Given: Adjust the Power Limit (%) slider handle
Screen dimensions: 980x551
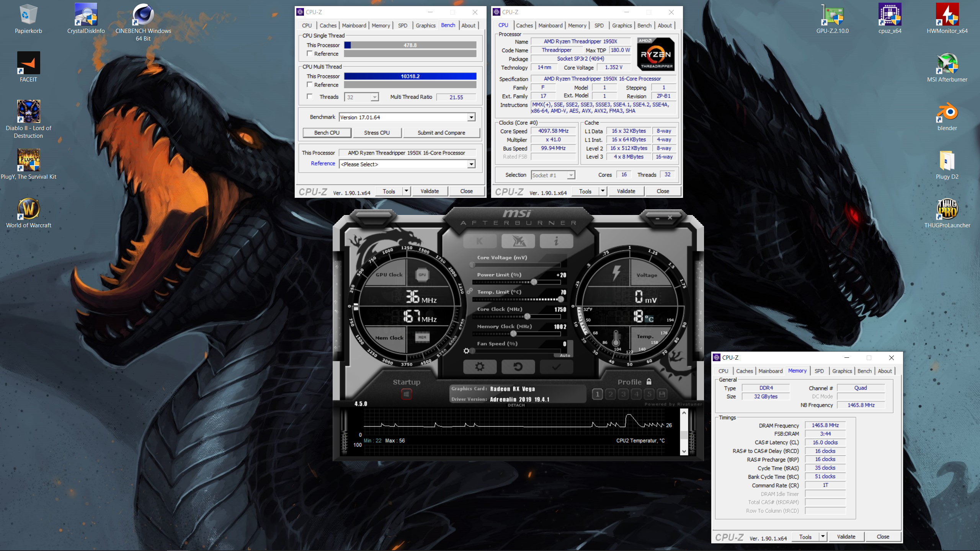Looking at the screenshot, I should tap(534, 282).
